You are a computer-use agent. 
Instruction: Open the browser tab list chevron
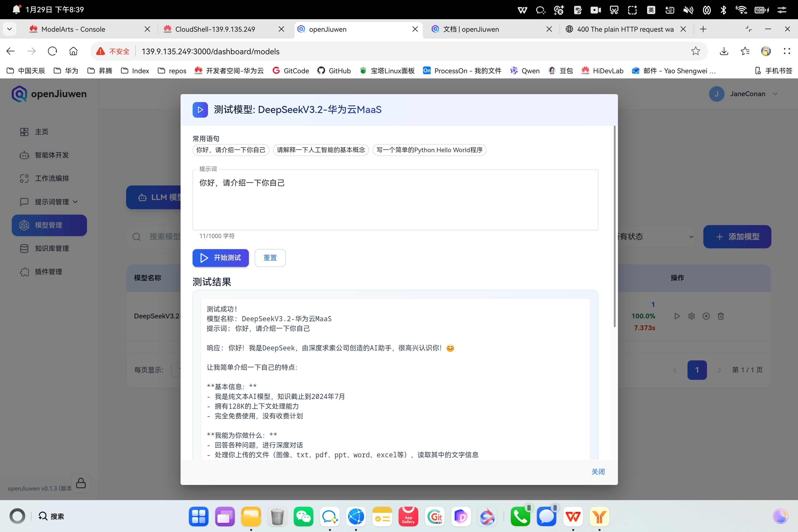click(9, 29)
